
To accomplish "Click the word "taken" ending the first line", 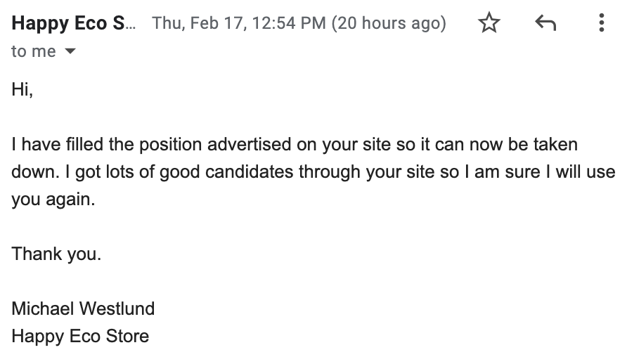I will point(556,145).
